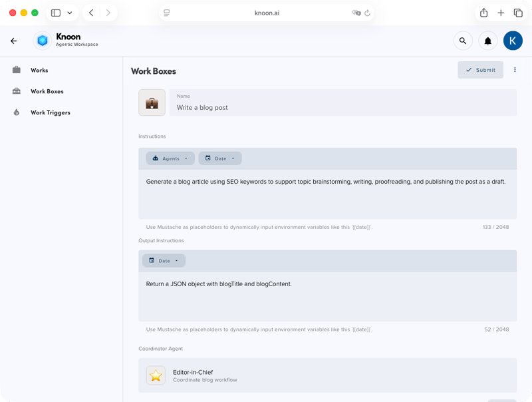Click the briefcase thumbnail beside the Name field
This screenshot has width=532, height=402.
[152, 102]
